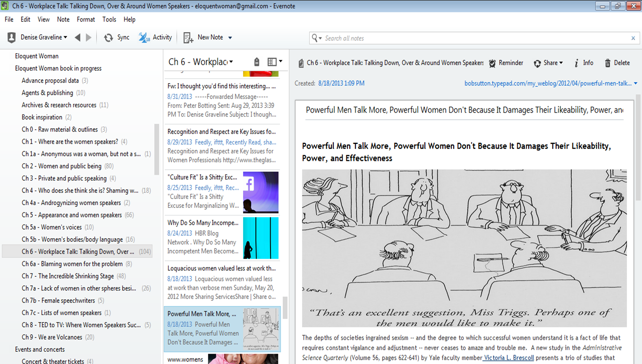Click the Sync icon in toolbar
642x364 pixels.
109,38
